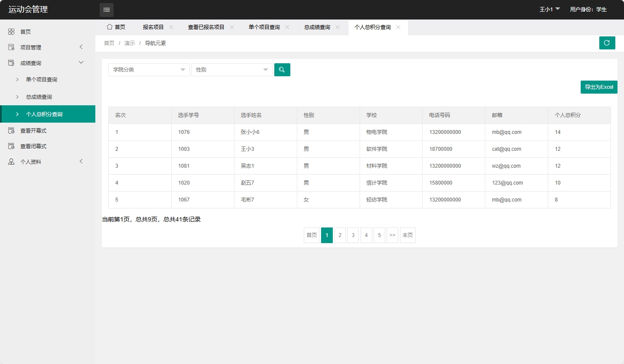Open the 性别 dropdown

pyautogui.click(x=231, y=69)
